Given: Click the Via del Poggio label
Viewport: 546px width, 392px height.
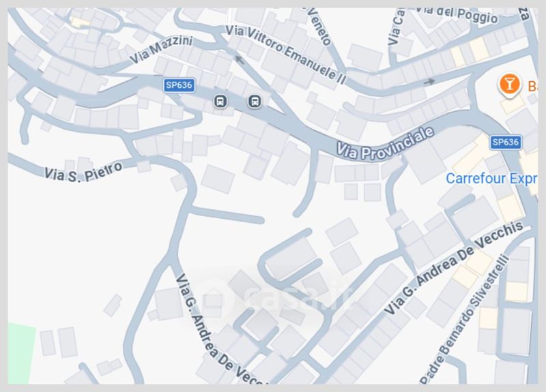Looking at the screenshot, I should pos(457,14).
